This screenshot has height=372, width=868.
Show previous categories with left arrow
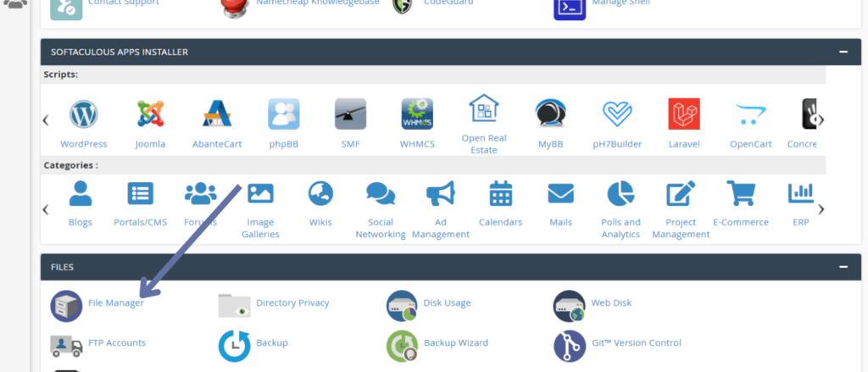[46, 209]
